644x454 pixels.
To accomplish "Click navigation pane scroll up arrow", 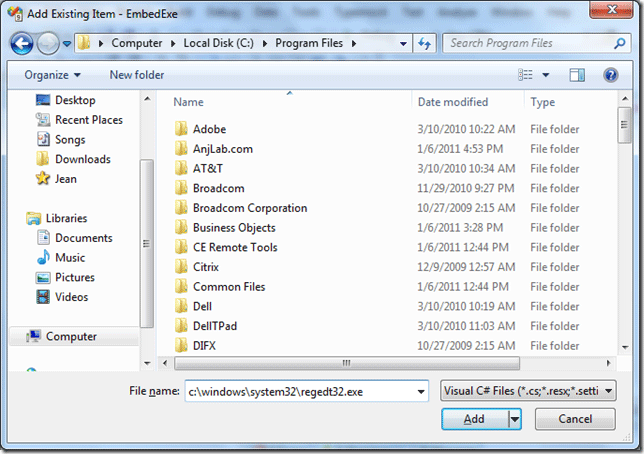I will pos(147,99).
